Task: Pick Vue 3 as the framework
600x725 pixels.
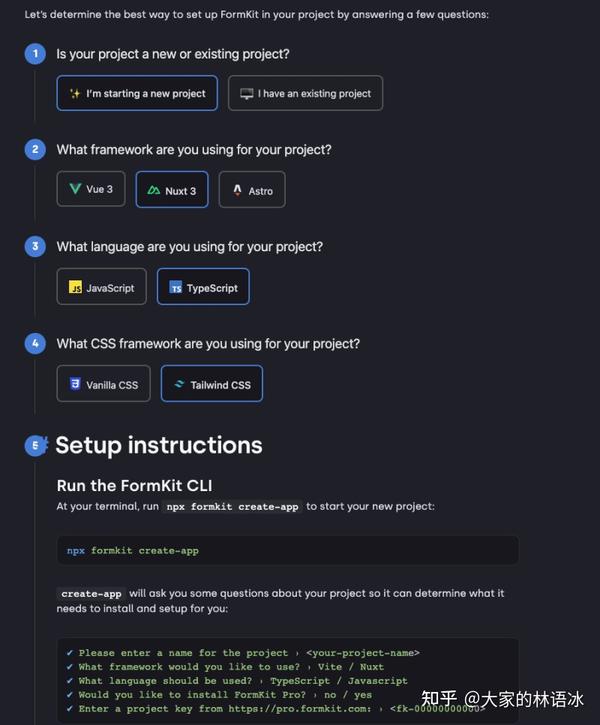Action: pos(91,189)
